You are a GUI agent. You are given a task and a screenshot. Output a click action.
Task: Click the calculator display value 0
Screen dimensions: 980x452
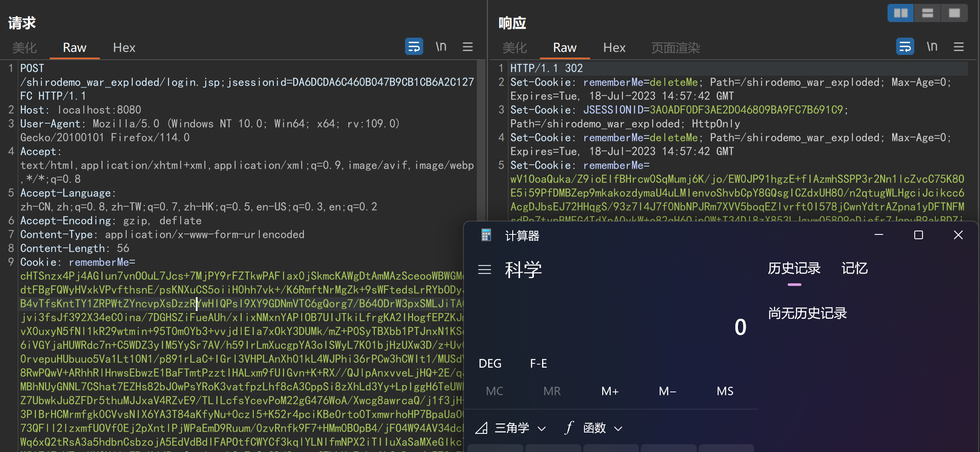coord(740,327)
